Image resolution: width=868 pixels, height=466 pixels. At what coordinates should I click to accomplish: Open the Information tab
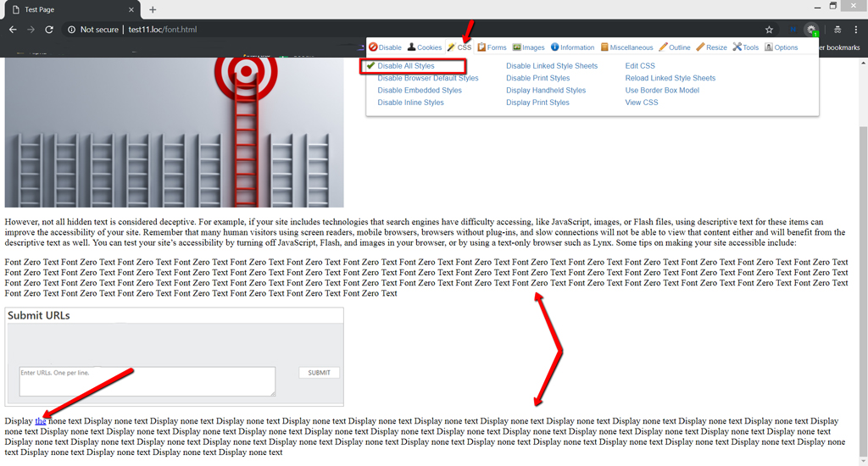(x=572, y=47)
